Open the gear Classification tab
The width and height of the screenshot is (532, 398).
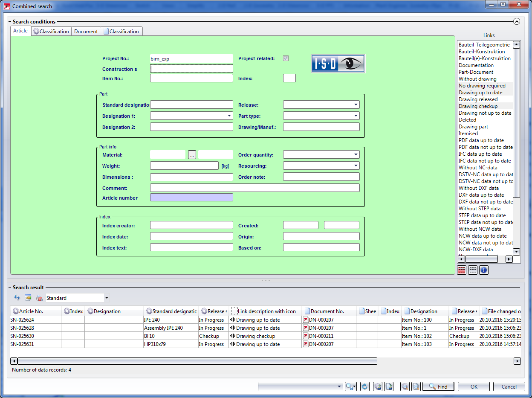(51, 31)
